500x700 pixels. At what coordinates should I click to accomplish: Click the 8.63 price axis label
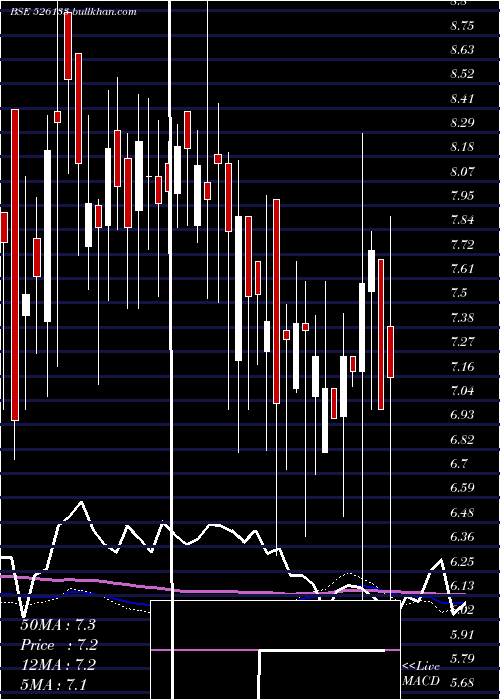pos(462,50)
